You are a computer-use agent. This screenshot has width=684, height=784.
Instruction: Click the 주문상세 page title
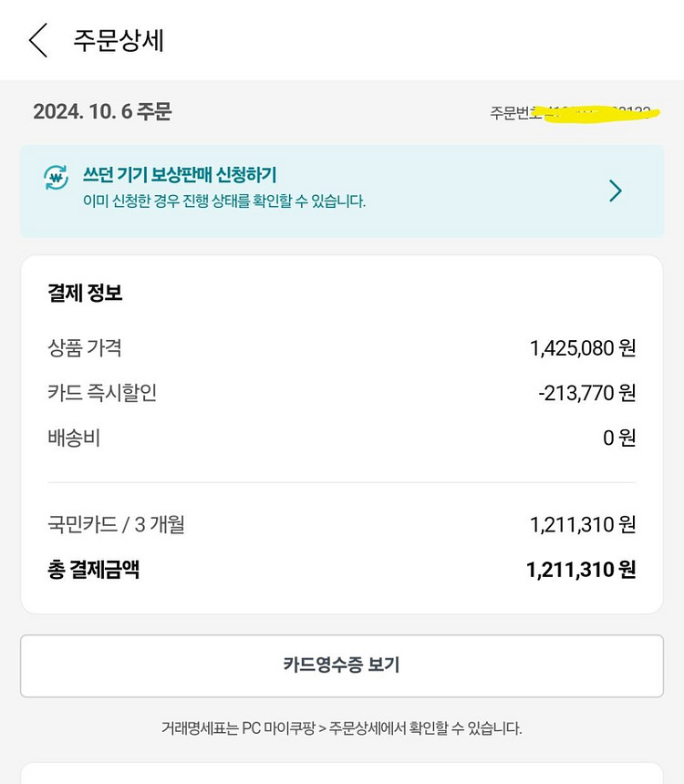[x=119, y=41]
